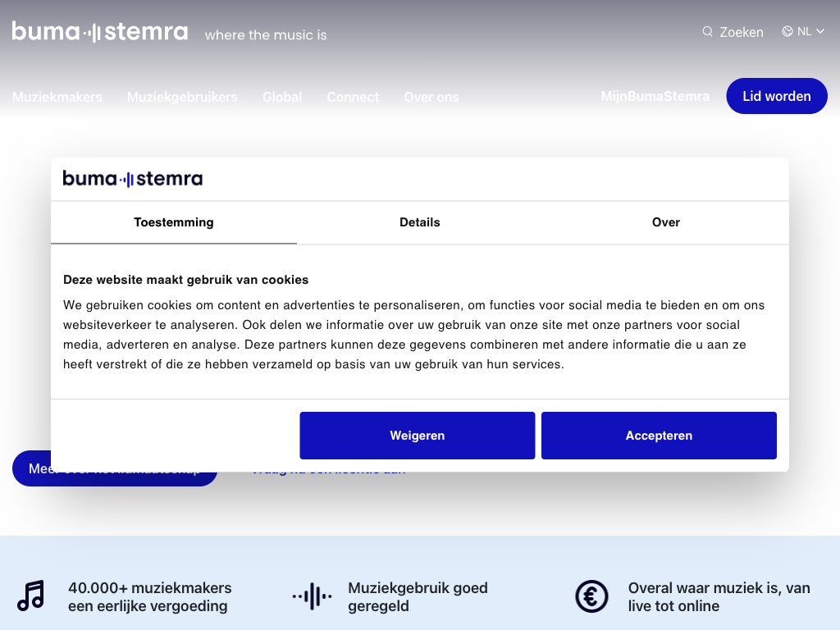
Task: Open the Global navigation item
Action: tap(282, 97)
